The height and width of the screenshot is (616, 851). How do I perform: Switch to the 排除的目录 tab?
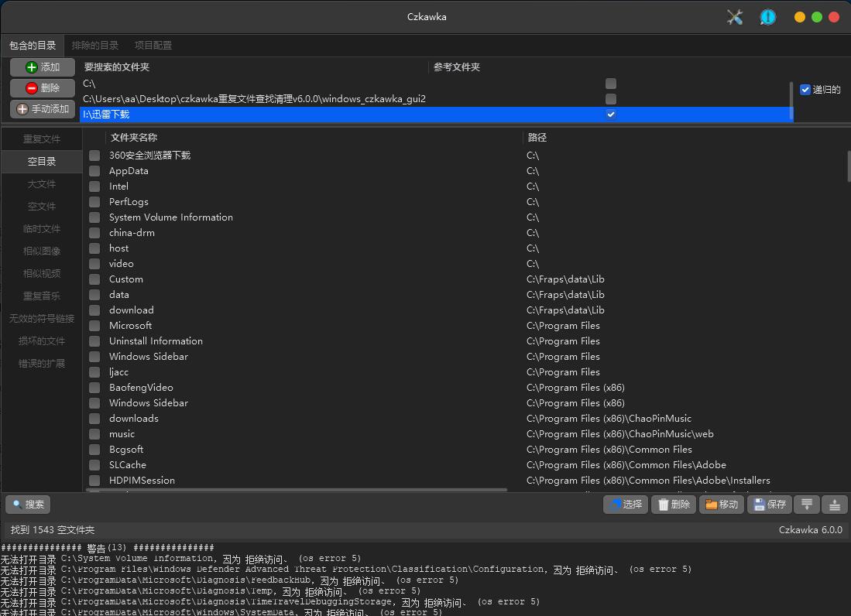pos(95,45)
